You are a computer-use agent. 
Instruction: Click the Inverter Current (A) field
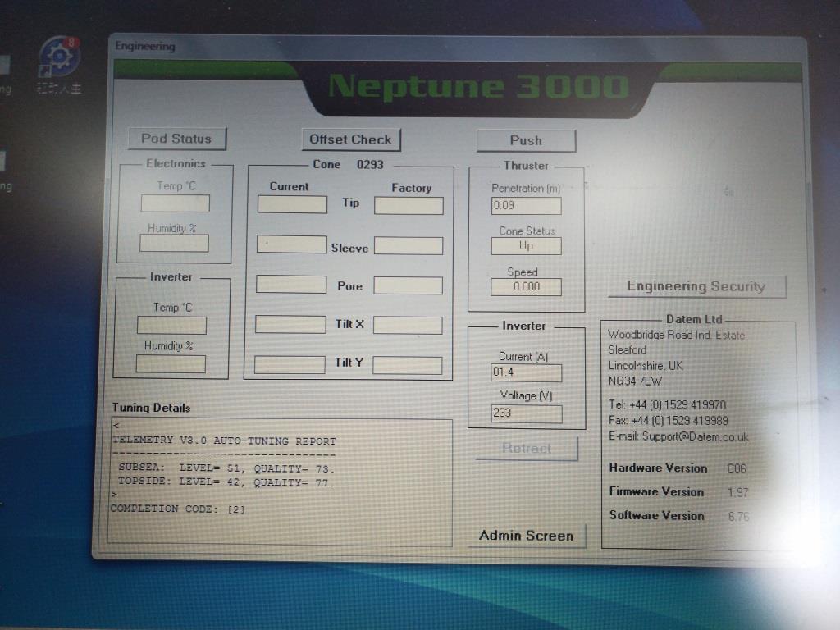pyautogui.click(x=526, y=373)
